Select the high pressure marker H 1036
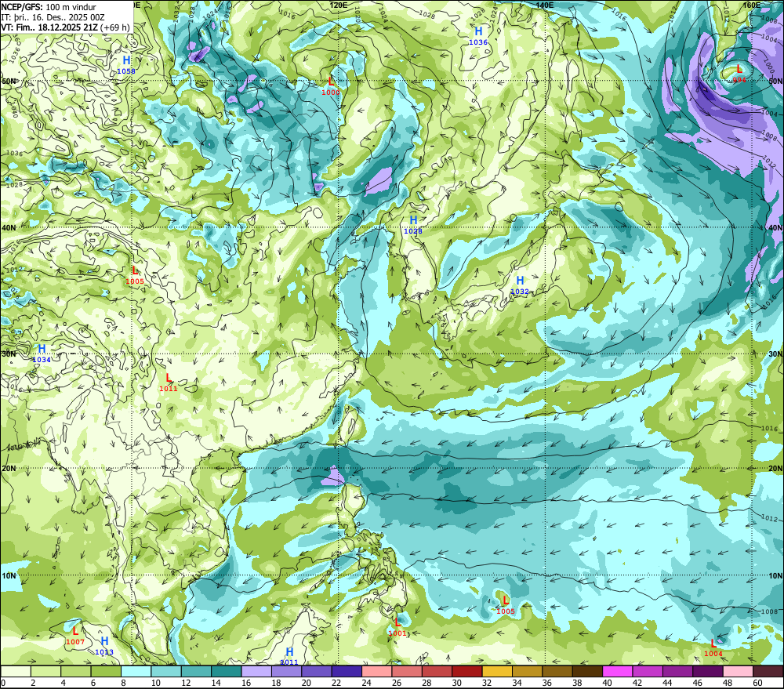The width and height of the screenshot is (784, 689). (x=478, y=36)
